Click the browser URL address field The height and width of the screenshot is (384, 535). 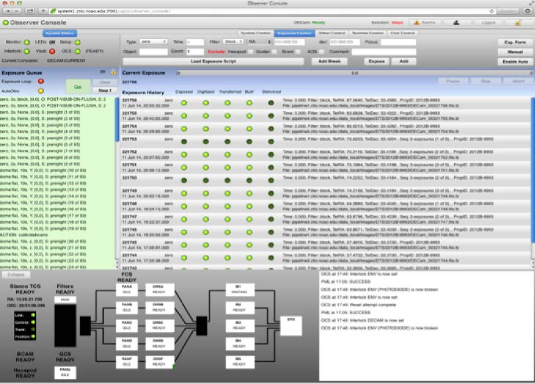coord(271,11)
